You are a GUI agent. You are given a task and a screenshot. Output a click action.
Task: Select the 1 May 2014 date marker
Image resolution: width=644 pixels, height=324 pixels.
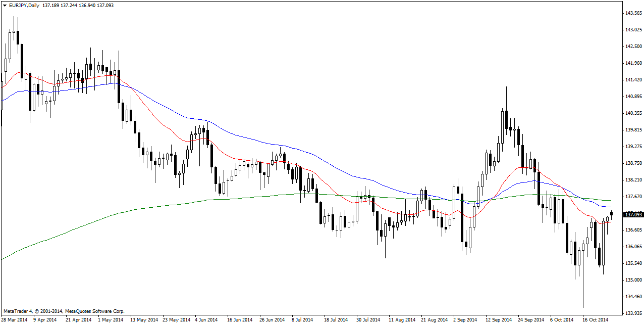[111, 319]
